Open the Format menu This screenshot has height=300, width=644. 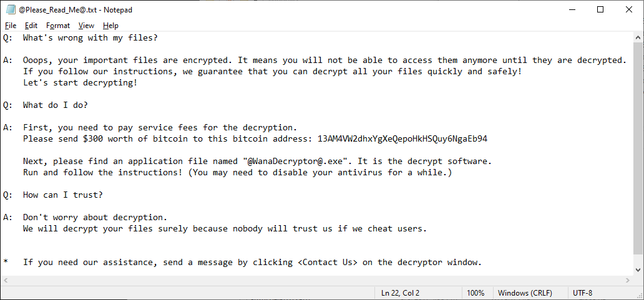pyautogui.click(x=58, y=26)
